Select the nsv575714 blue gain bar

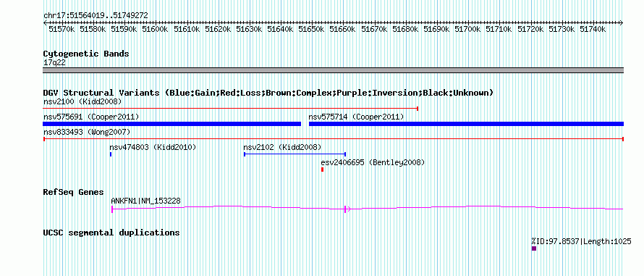click(x=466, y=124)
